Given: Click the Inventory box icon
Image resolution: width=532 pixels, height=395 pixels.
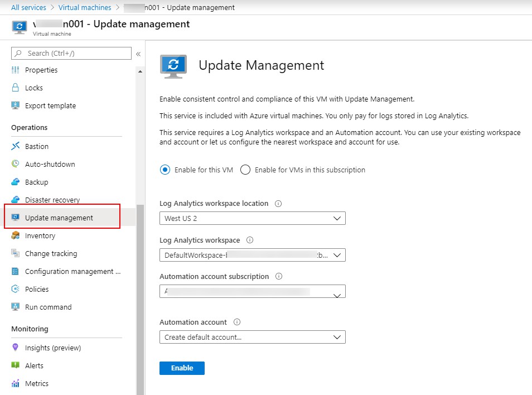Looking at the screenshot, I should point(15,235).
